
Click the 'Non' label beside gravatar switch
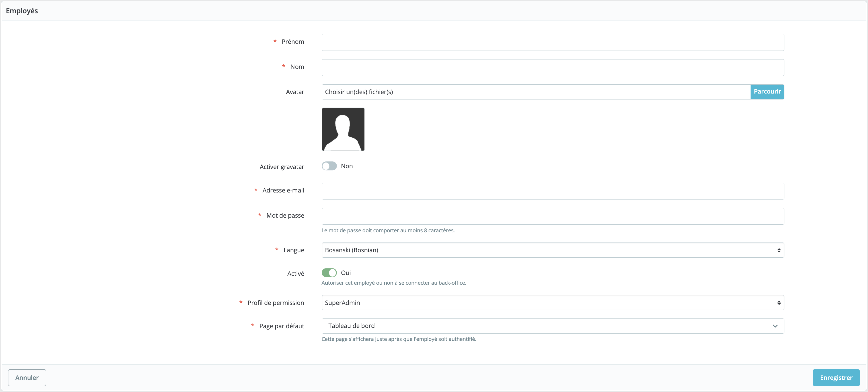pos(347,166)
